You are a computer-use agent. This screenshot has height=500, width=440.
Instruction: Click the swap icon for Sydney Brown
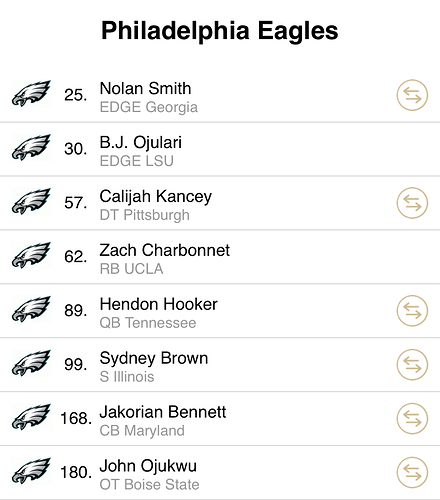412,365
